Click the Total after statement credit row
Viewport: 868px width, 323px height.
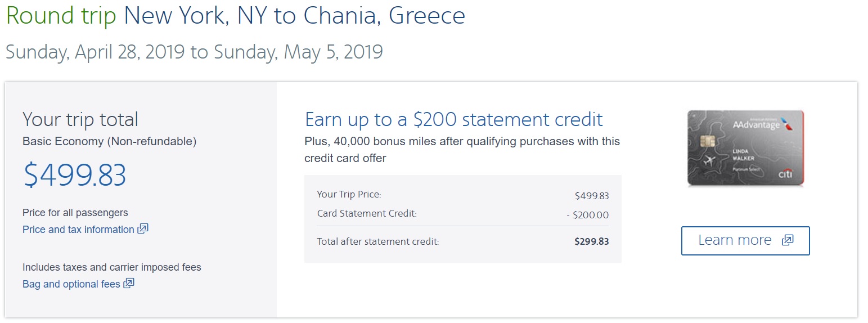coord(462,241)
